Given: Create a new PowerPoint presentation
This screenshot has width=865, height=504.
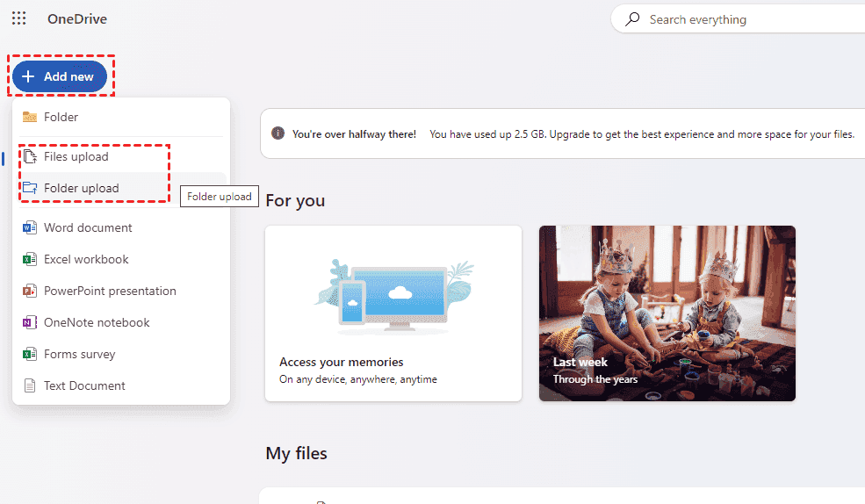Looking at the screenshot, I should click(121, 291).
